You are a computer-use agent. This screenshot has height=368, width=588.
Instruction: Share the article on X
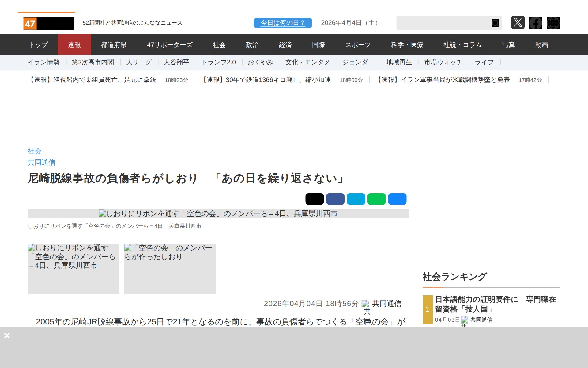(315, 199)
